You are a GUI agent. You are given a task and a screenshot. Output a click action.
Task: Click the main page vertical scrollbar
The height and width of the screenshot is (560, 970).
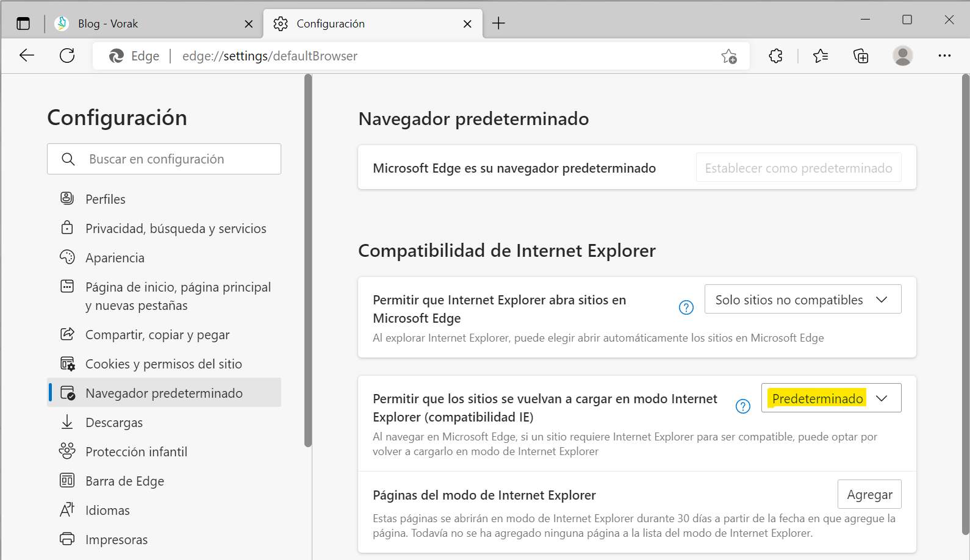click(965, 304)
